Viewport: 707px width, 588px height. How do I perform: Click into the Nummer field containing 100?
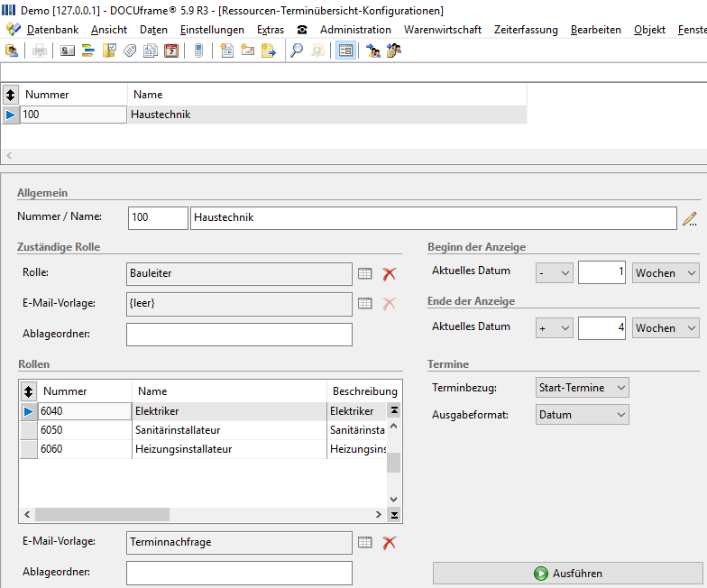(x=158, y=218)
